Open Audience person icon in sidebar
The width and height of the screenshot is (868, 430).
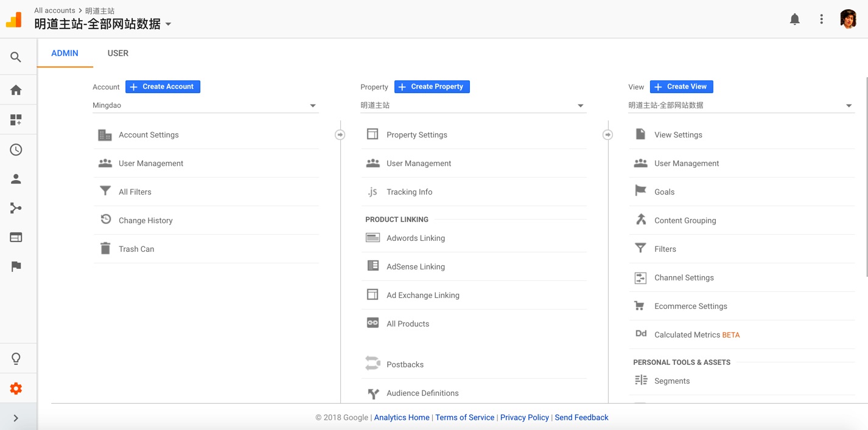point(16,179)
